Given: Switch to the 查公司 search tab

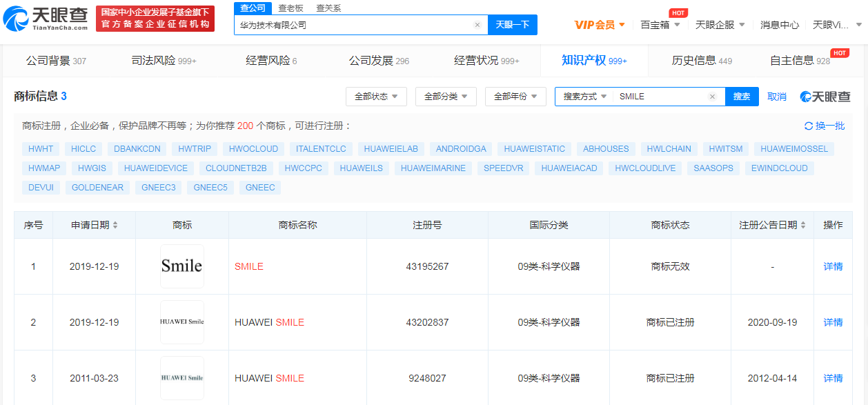Looking at the screenshot, I should (253, 8).
